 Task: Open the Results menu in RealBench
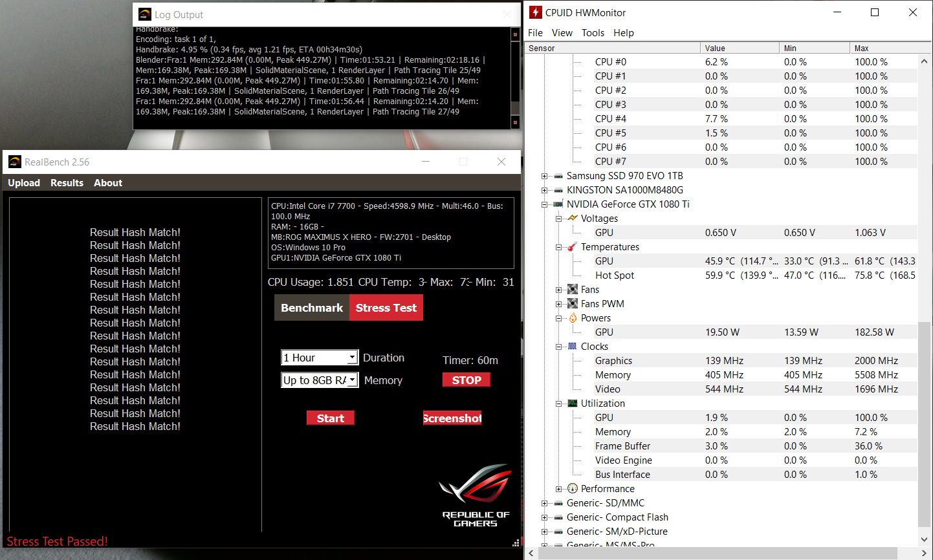(67, 183)
